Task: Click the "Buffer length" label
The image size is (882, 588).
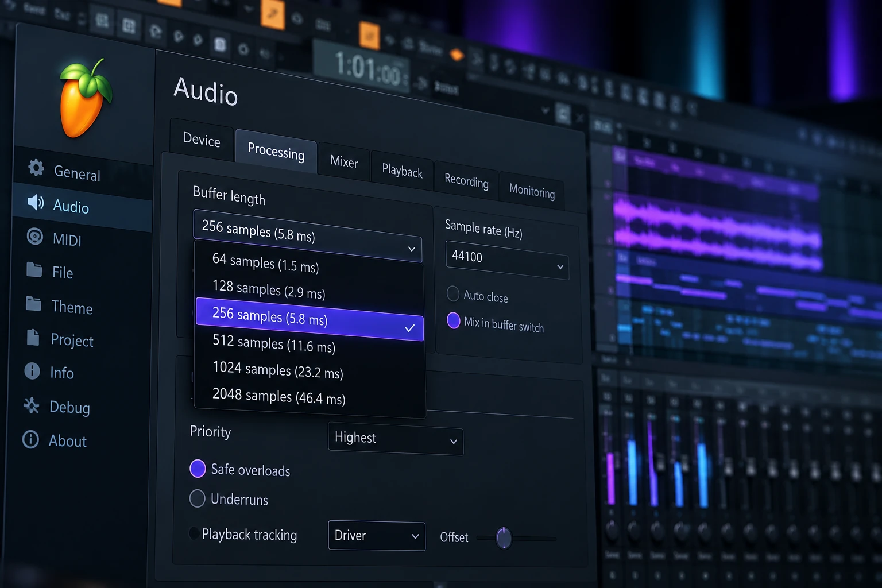Action: 229,196
